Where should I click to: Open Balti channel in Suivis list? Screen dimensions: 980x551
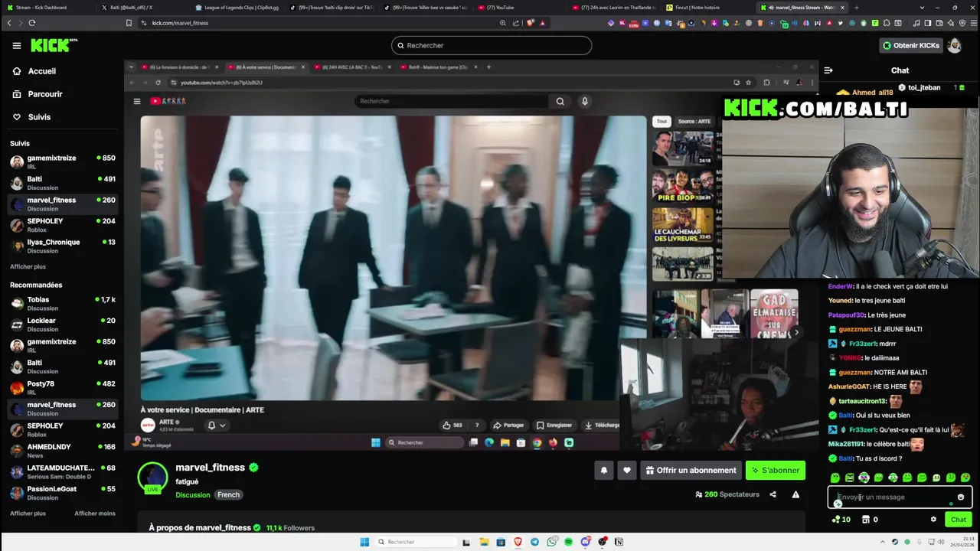pos(62,182)
